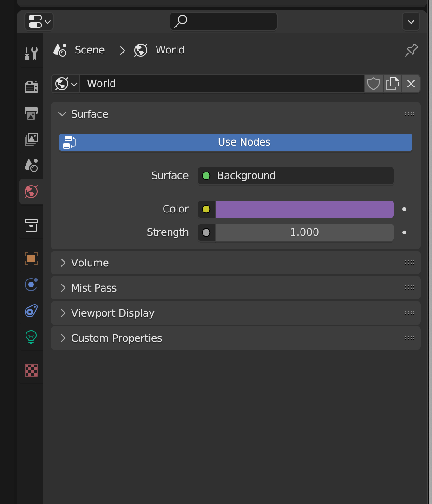Open the Output properties tab
The height and width of the screenshot is (504, 432).
pyautogui.click(x=31, y=113)
